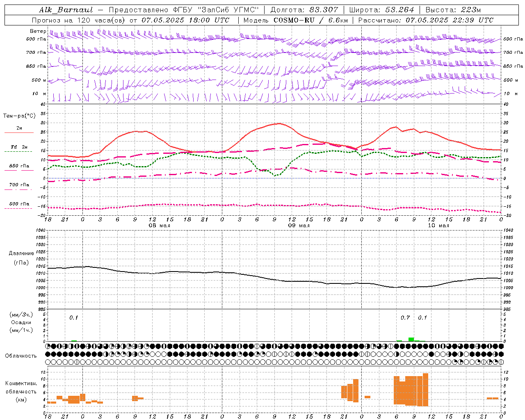Click the tallest orange convective cloud bar
Screen dimensions: 525x420
coord(425,390)
